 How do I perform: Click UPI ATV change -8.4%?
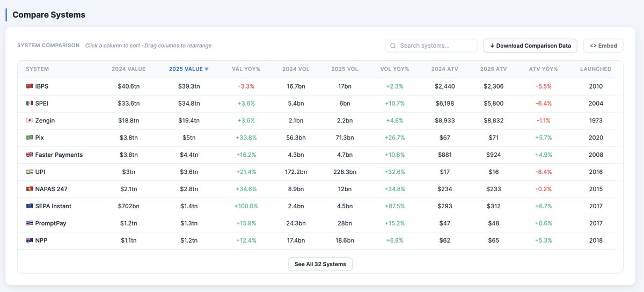pos(543,172)
